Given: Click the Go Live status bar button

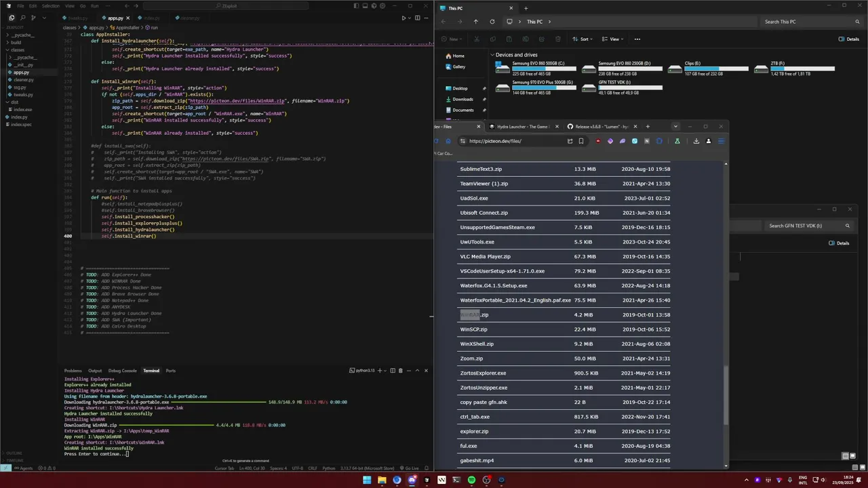Looking at the screenshot, I should point(411,468).
